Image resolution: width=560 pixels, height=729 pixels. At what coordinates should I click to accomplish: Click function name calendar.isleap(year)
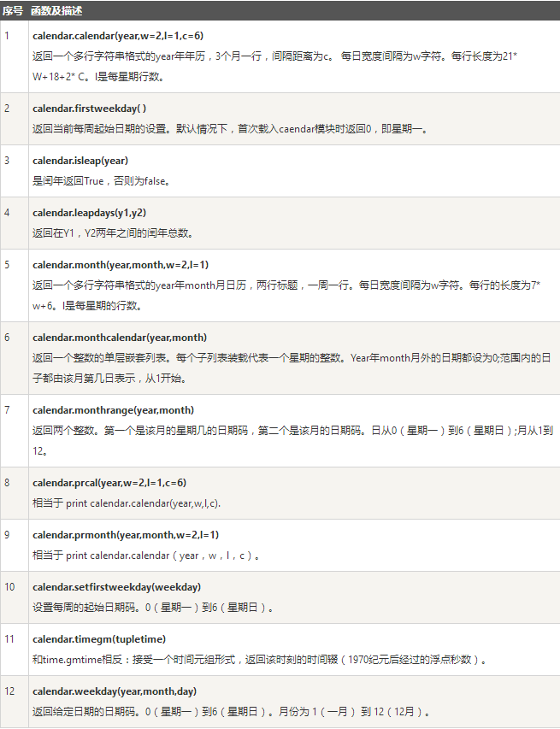click(x=80, y=161)
